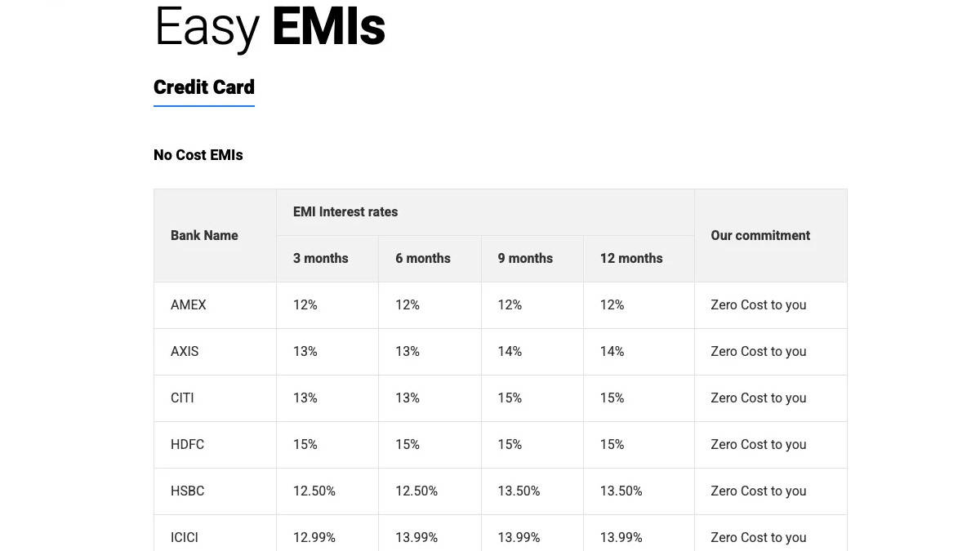Select the 9 months column header
The width and height of the screenshot is (980, 551).
(525, 259)
